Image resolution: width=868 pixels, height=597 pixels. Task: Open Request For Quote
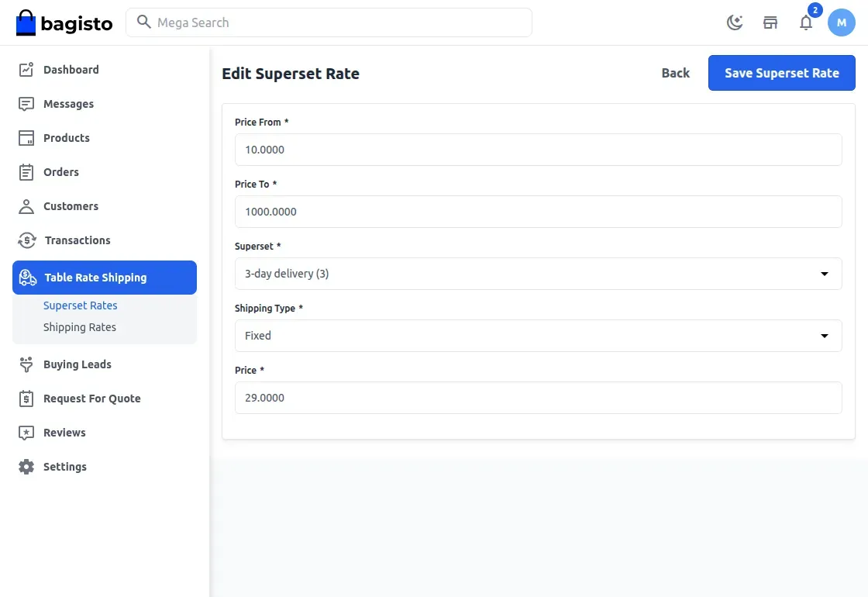(x=91, y=398)
